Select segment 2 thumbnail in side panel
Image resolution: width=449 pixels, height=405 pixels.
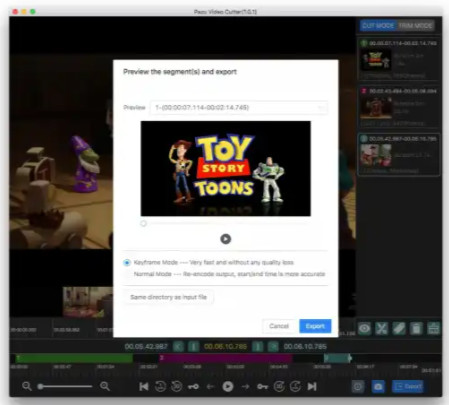pos(376,108)
